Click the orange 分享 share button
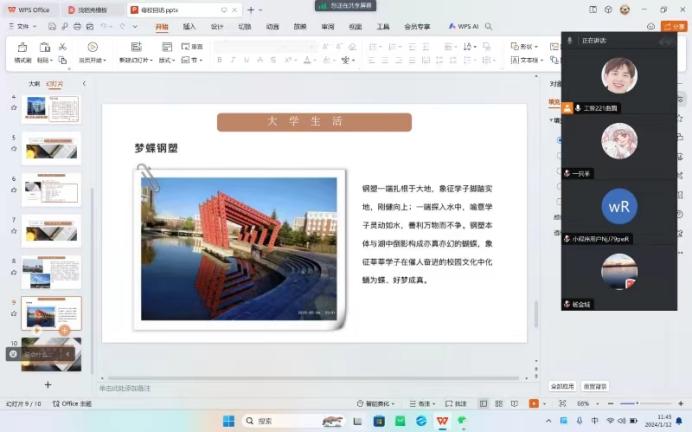The height and width of the screenshot is (432, 692). click(x=675, y=27)
